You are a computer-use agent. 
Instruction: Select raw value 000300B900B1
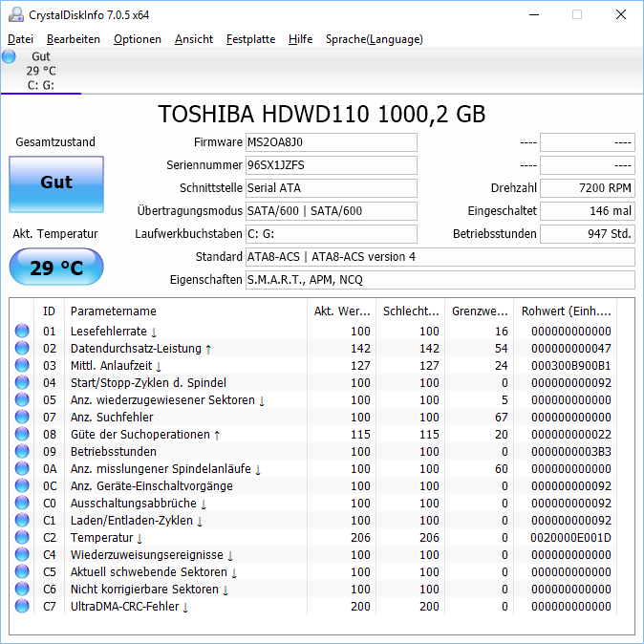570,366
